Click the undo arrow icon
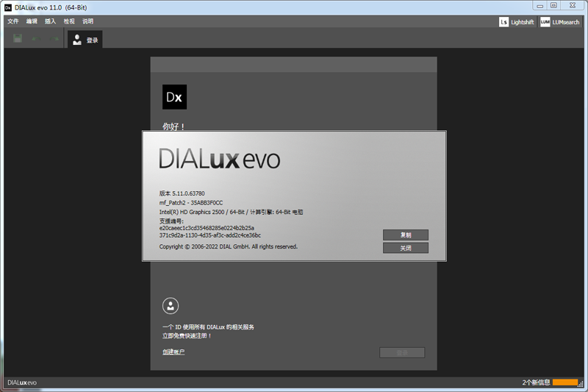Screen dimensions: 588x392 point(36,39)
